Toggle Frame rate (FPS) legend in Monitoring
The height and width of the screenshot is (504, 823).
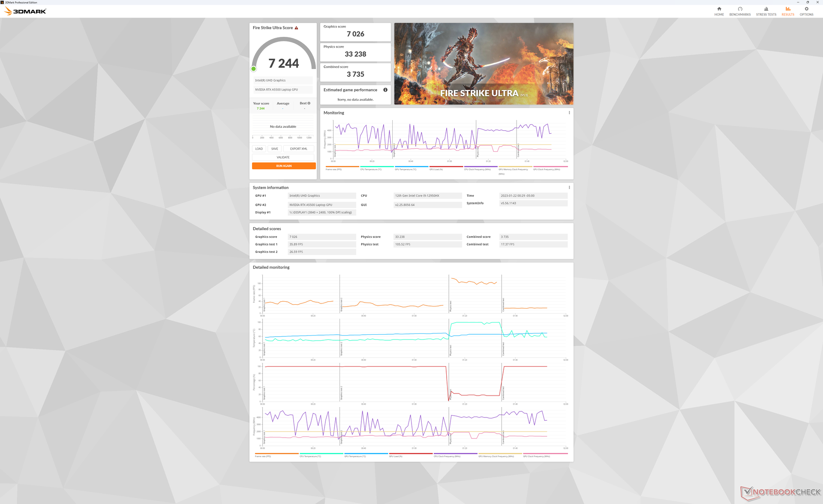(333, 169)
